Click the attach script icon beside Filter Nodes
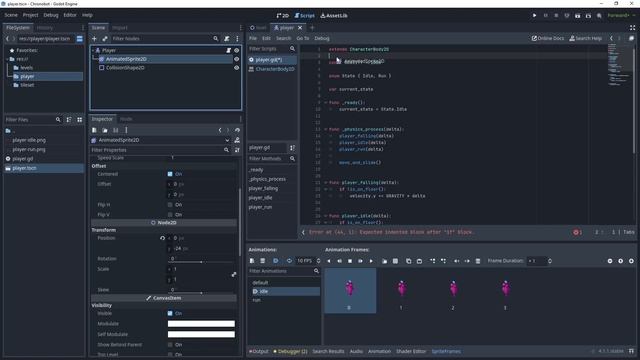The image size is (640, 360). 227,38
